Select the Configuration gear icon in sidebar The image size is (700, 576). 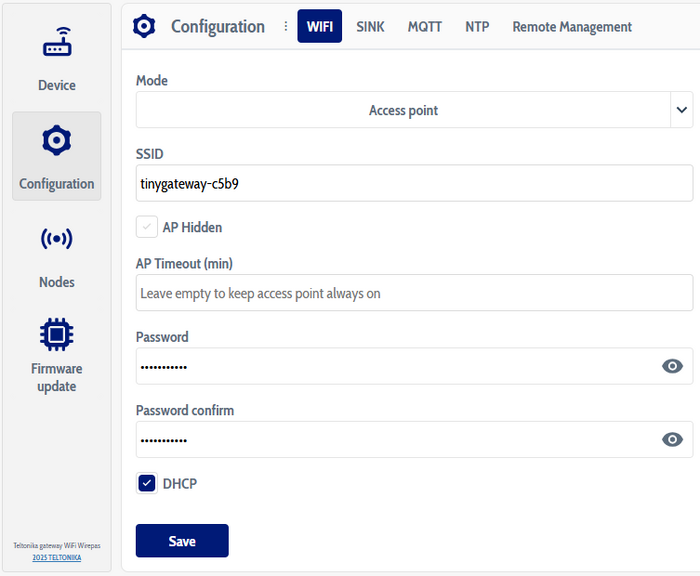56,142
